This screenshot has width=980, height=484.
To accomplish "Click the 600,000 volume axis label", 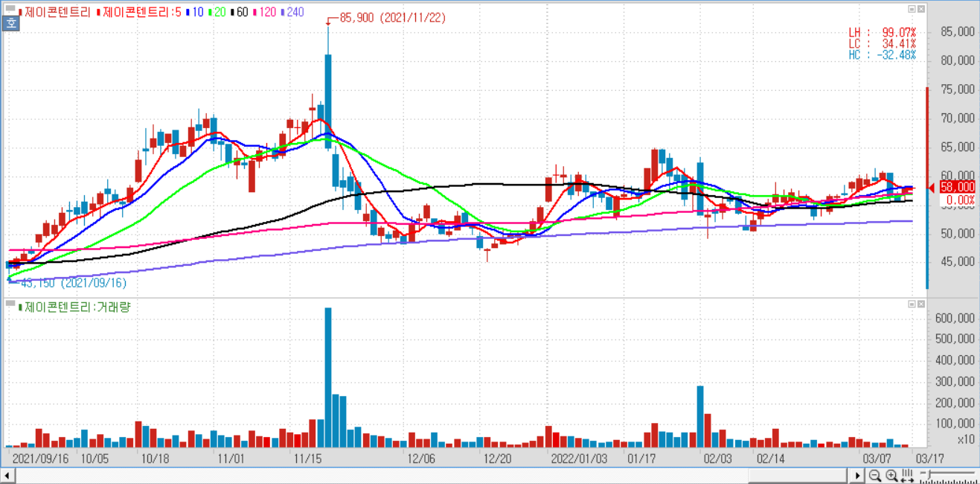I will [955, 318].
